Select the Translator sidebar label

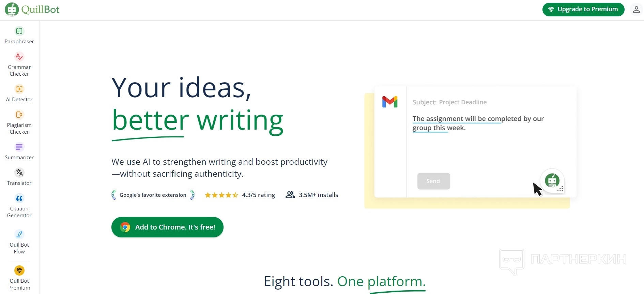pyautogui.click(x=19, y=183)
